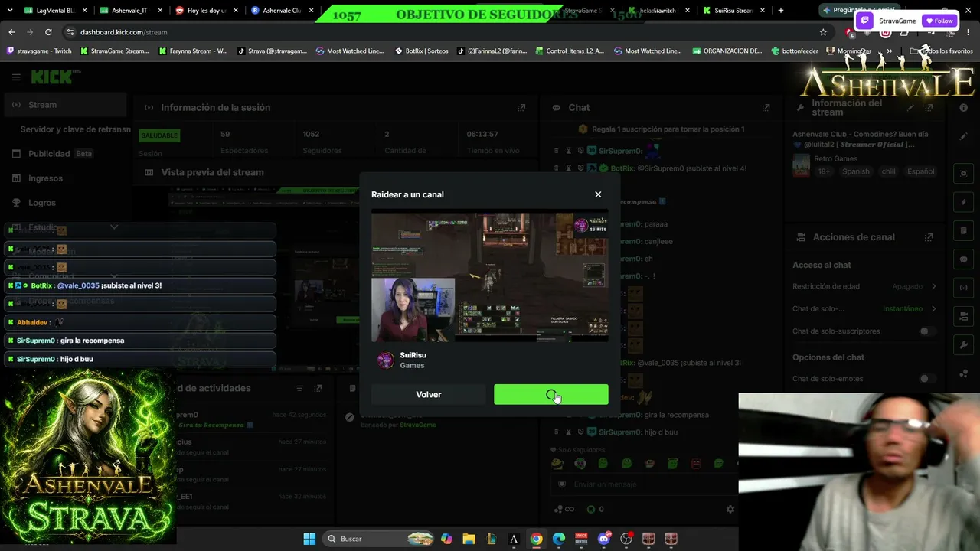Image resolution: width=980 pixels, height=551 pixels.
Task: Click the Follow button for StravaGame
Action: pyautogui.click(x=939, y=21)
